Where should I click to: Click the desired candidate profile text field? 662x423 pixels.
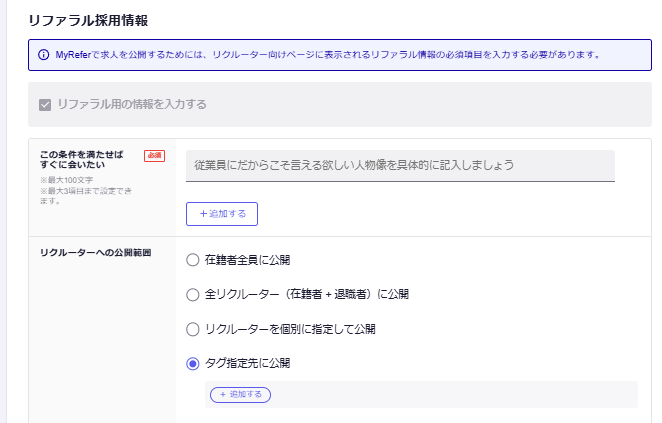(400, 164)
